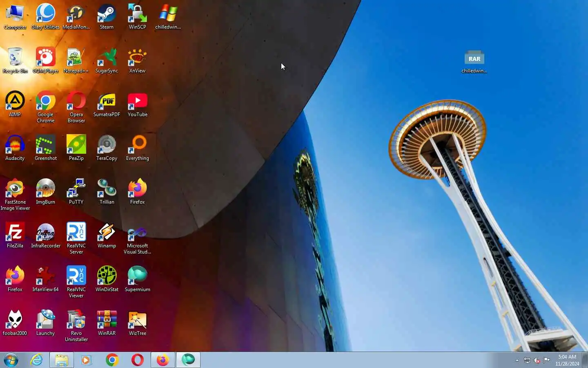Click the YouTube desktop shortcut

[137, 104]
